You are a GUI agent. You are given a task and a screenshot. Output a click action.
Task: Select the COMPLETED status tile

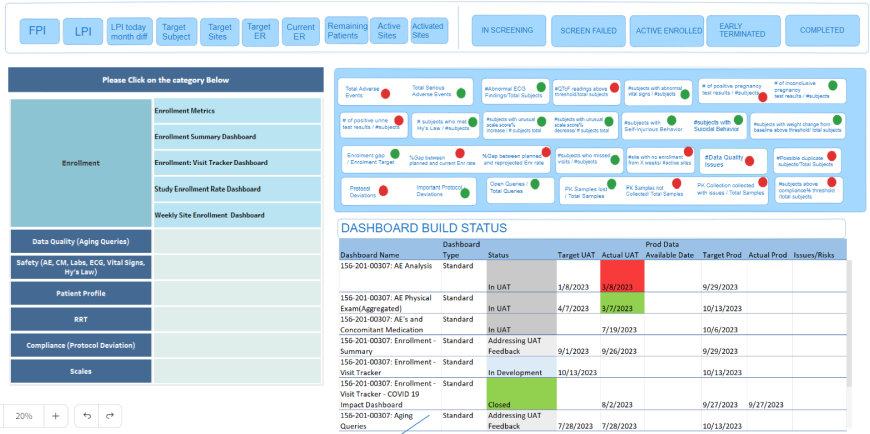822,31
